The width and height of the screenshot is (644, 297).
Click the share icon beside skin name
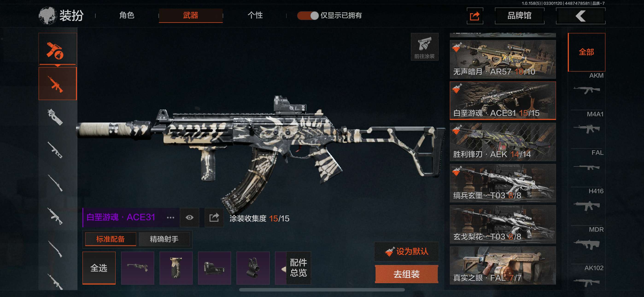click(214, 217)
